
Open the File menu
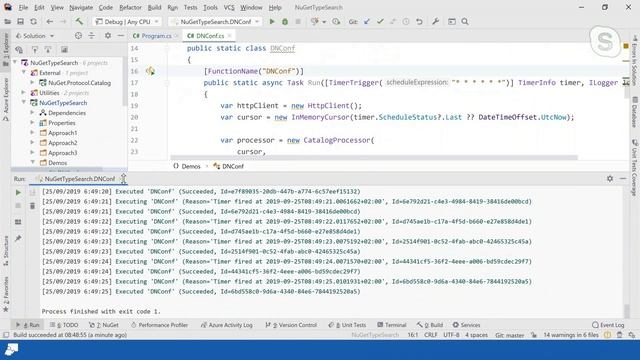click(x=23, y=7)
